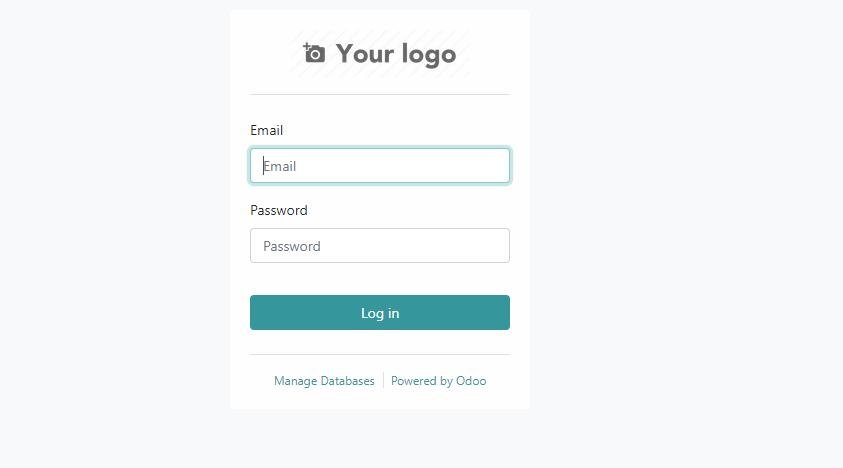Viewport: 843px width, 468px height.
Task: Click the Email field label
Action: tap(266, 130)
